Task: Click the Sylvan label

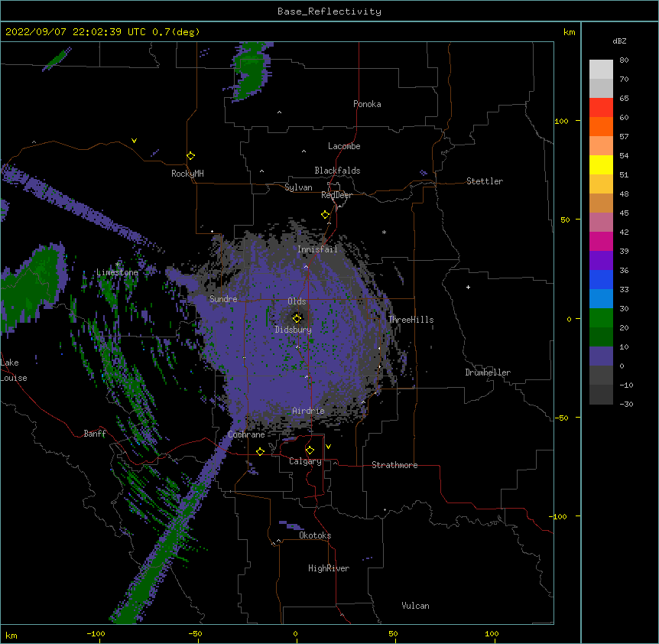Action: coord(298,187)
